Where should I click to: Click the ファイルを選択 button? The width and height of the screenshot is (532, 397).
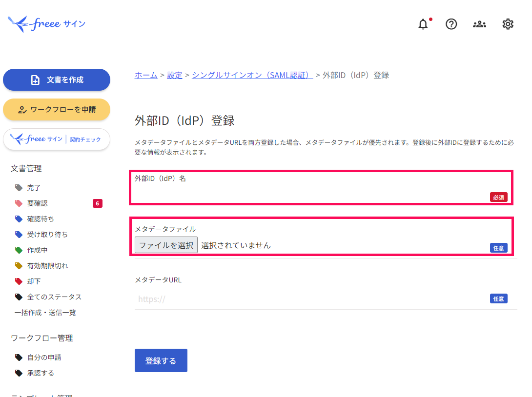[166, 245]
